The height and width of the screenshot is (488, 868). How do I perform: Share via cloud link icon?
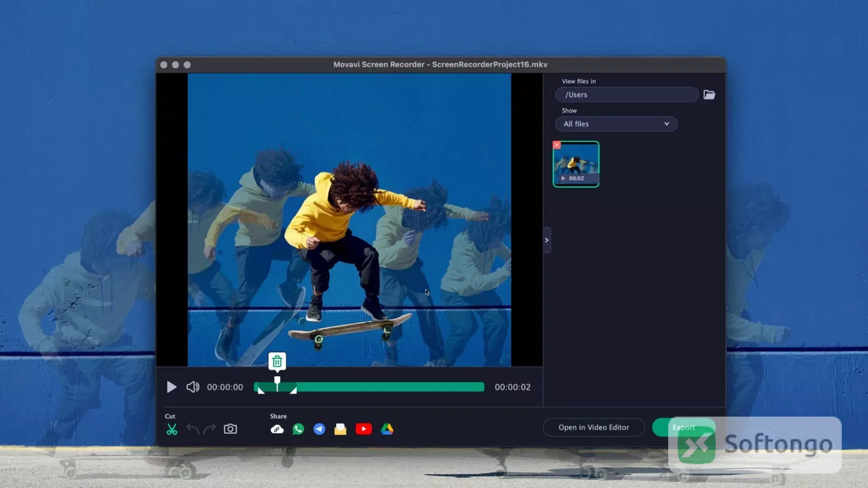click(277, 429)
